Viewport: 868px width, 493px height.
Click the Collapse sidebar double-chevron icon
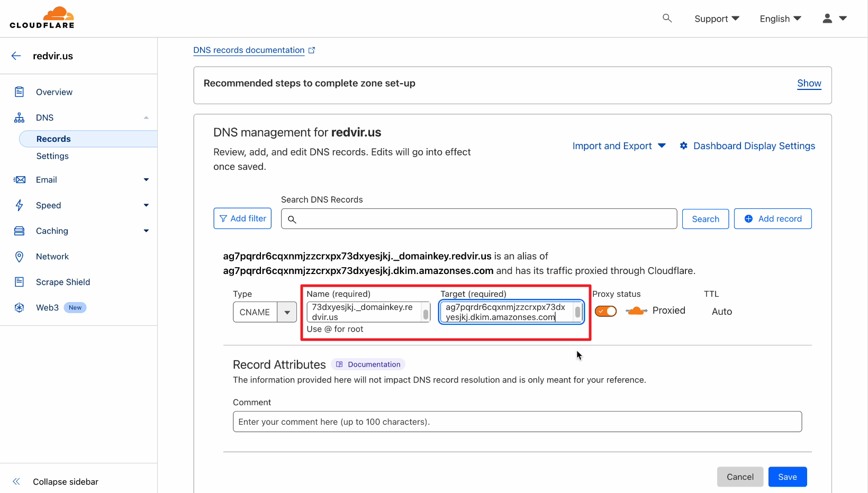pos(16,481)
